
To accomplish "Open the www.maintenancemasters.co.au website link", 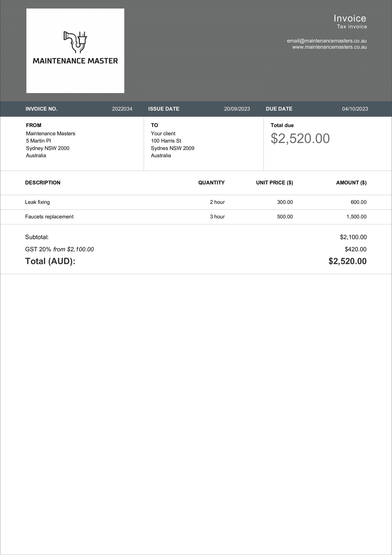I will (x=329, y=47).
